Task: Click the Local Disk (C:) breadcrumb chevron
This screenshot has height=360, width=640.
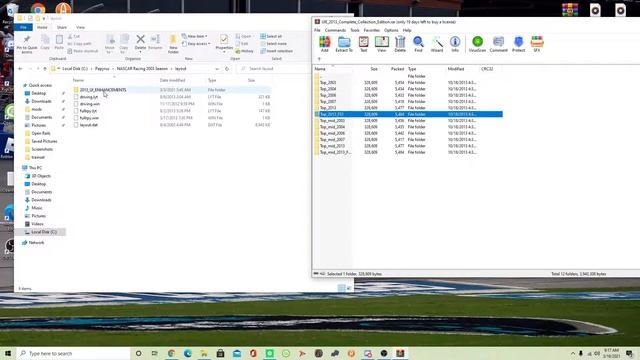Action: [91, 69]
